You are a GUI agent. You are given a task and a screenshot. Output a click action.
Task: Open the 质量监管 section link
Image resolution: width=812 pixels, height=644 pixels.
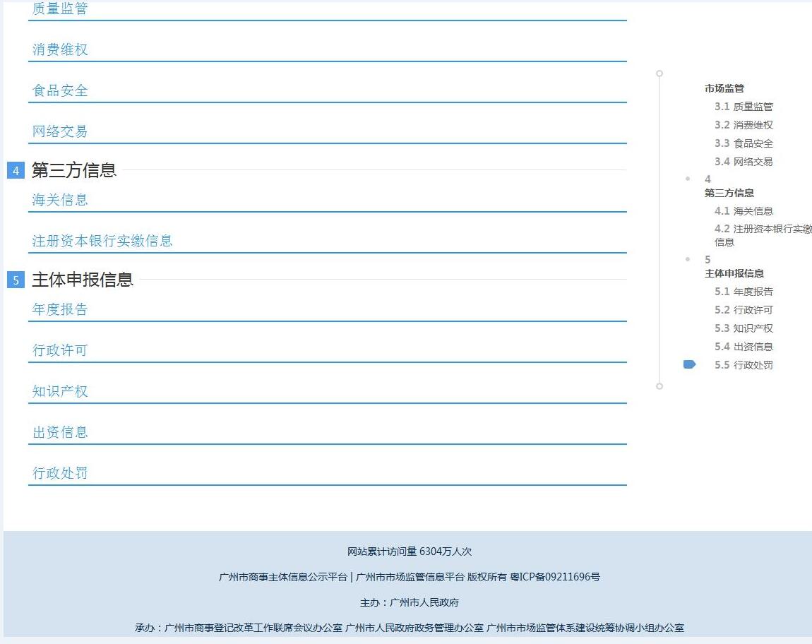[x=59, y=8]
